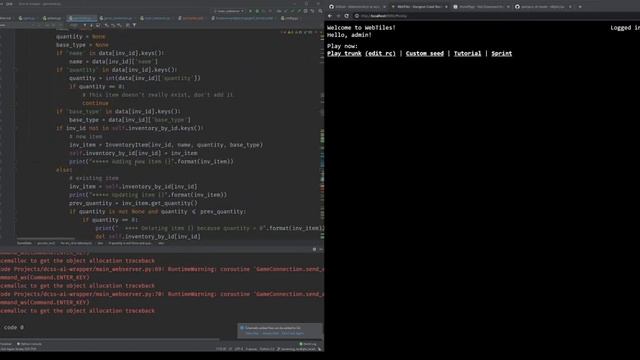Go back in the browser
Image resolution: width=640 pixels, height=360 pixels.
[330, 16]
